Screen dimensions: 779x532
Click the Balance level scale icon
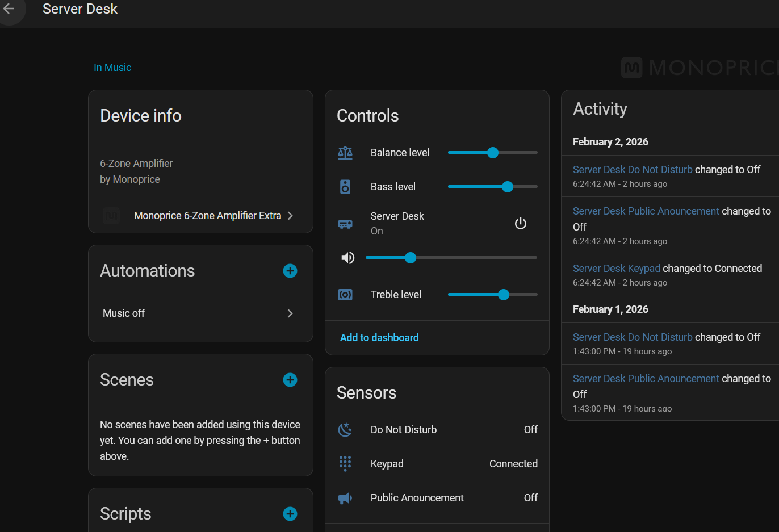(345, 153)
